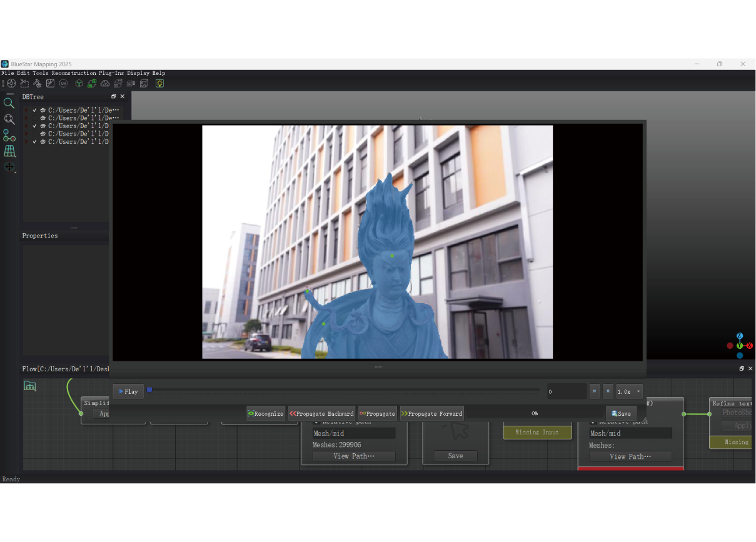The image size is (756, 542).
Task: Toggle the checkbox of the last DBTree entry
Action: [x=34, y=141]
